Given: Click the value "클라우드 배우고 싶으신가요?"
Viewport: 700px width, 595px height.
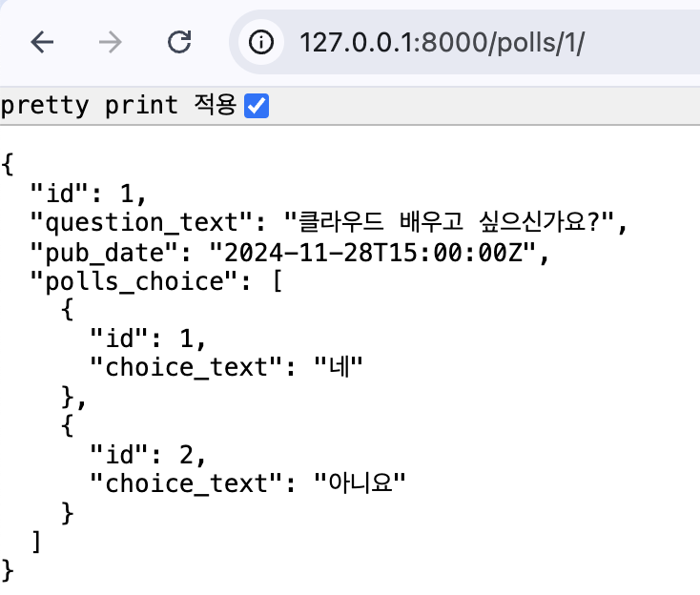Looking at the screenshot, I should coord(449,222).
